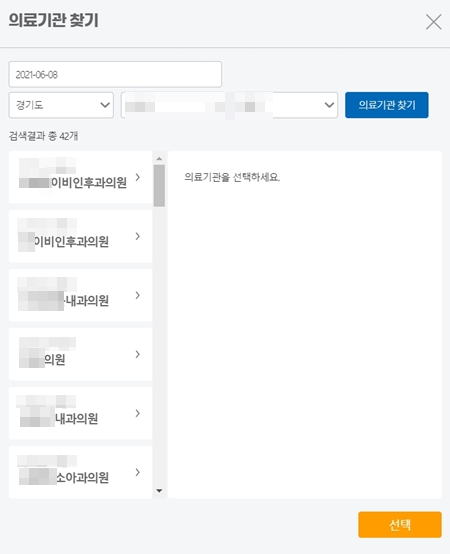
Task: Click the orange 선택 button
Action: pyautogui.click(x=400, y=525)
